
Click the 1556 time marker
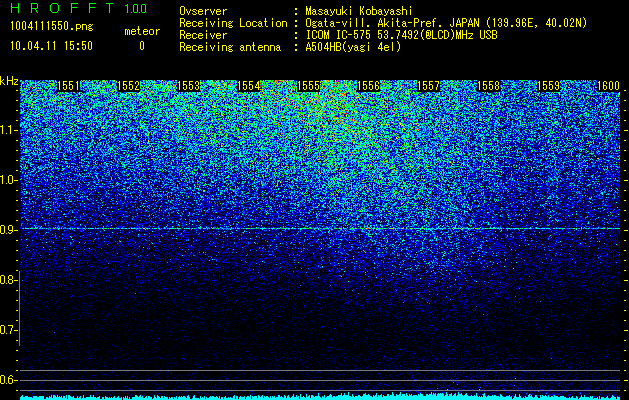(369, 86)
